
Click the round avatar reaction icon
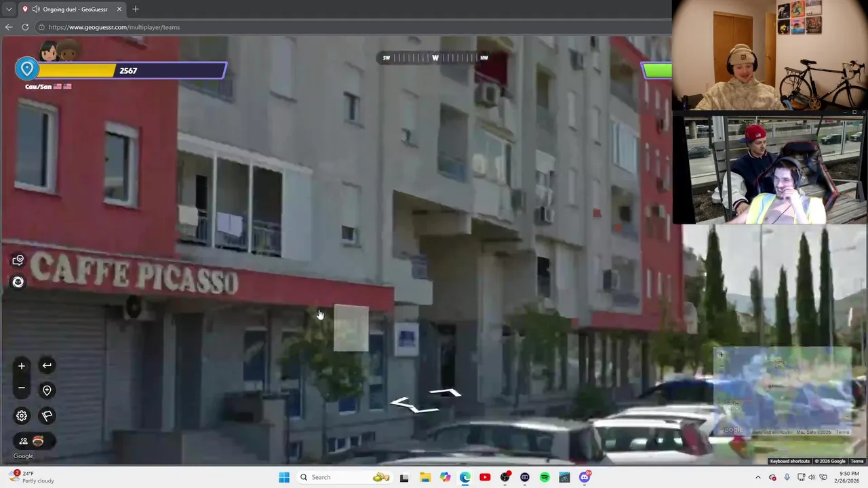tap(18, 282)
